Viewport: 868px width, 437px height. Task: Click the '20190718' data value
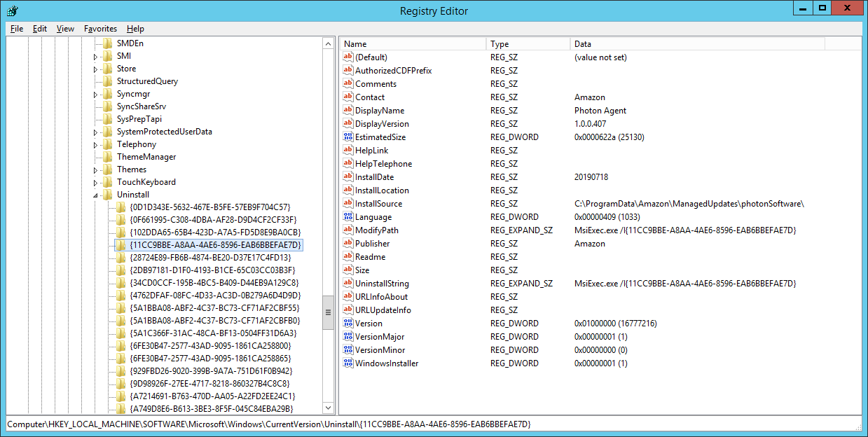592,177
